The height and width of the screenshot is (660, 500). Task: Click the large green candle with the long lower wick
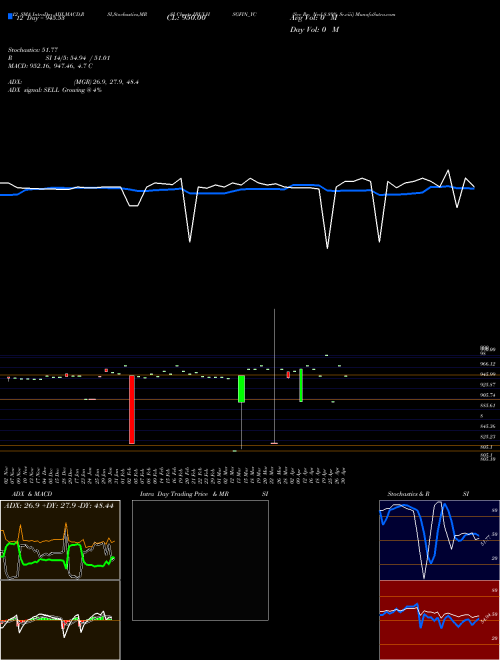(x=242, y=389)
